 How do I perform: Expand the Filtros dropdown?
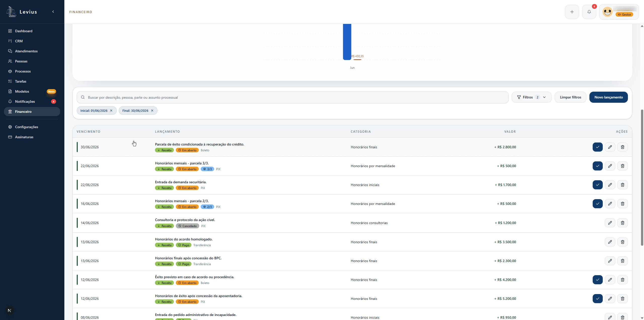coord(531,97)
